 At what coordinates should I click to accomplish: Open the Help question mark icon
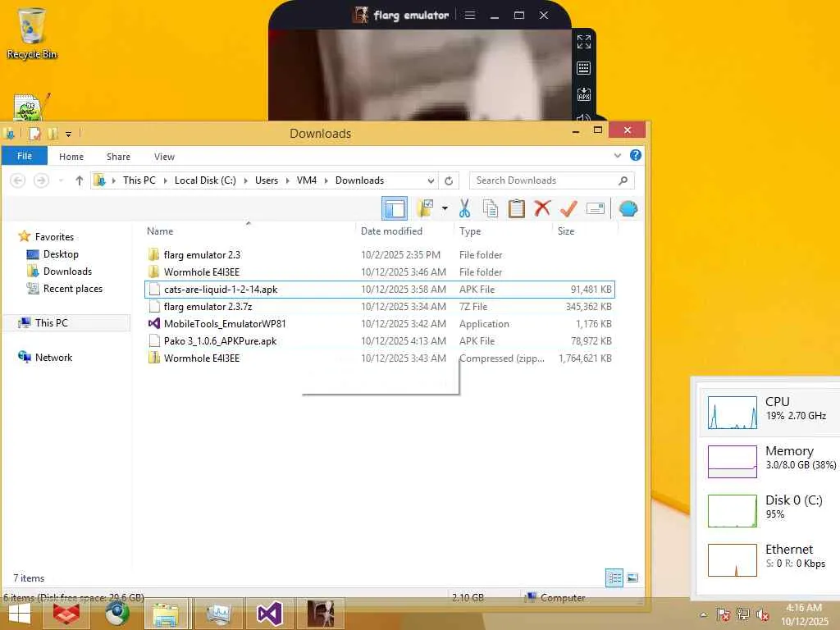[x=636, y=155]
